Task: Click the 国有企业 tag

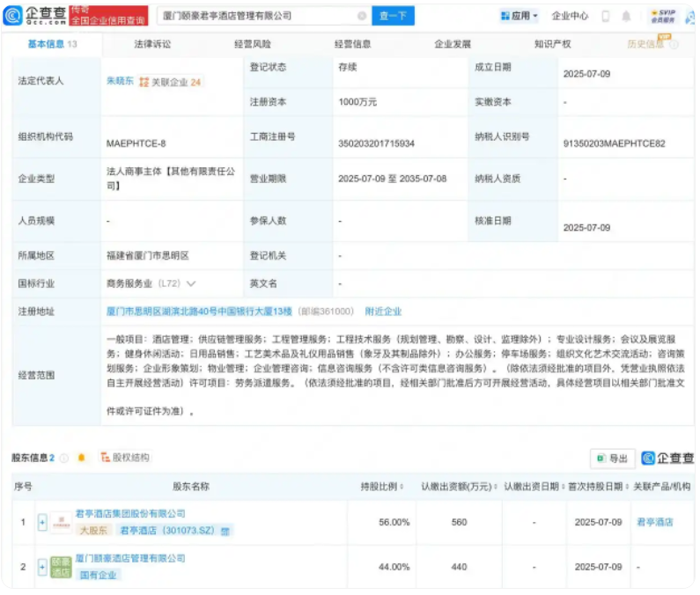Action: (x=98, y=576)
